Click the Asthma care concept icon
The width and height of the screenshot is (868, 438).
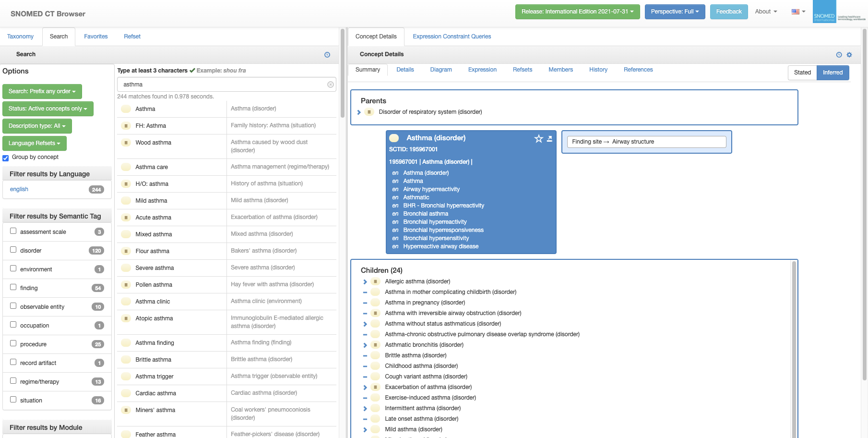(126, 167)
